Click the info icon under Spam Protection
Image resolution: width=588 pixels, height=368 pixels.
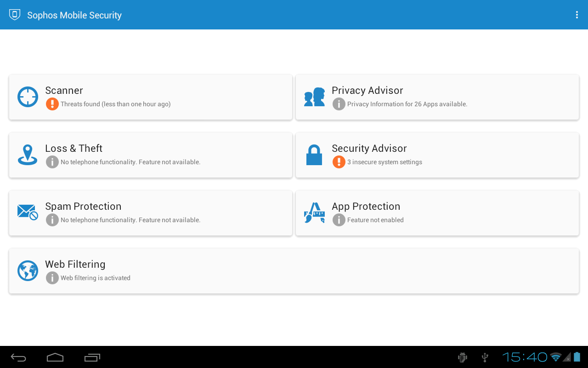(52, 220)
